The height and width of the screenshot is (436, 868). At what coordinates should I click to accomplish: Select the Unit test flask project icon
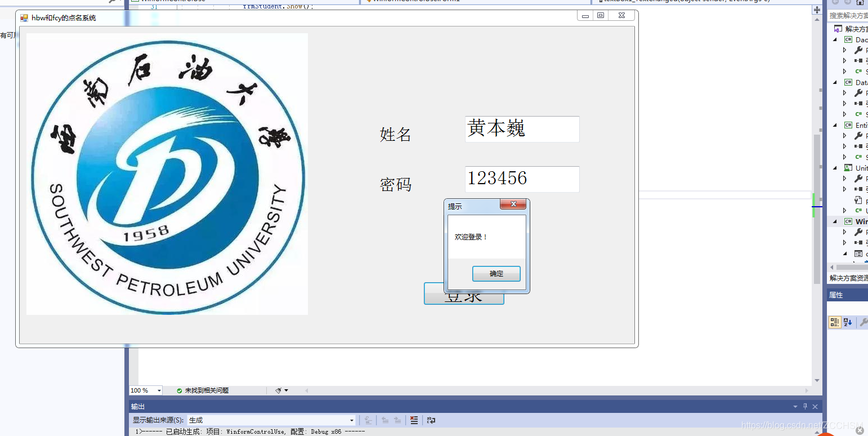point(848,168)
